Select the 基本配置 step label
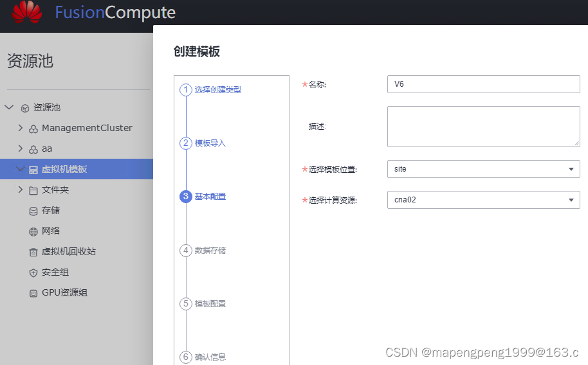Viewport: 588px width, 365px height. coord(210,197)
